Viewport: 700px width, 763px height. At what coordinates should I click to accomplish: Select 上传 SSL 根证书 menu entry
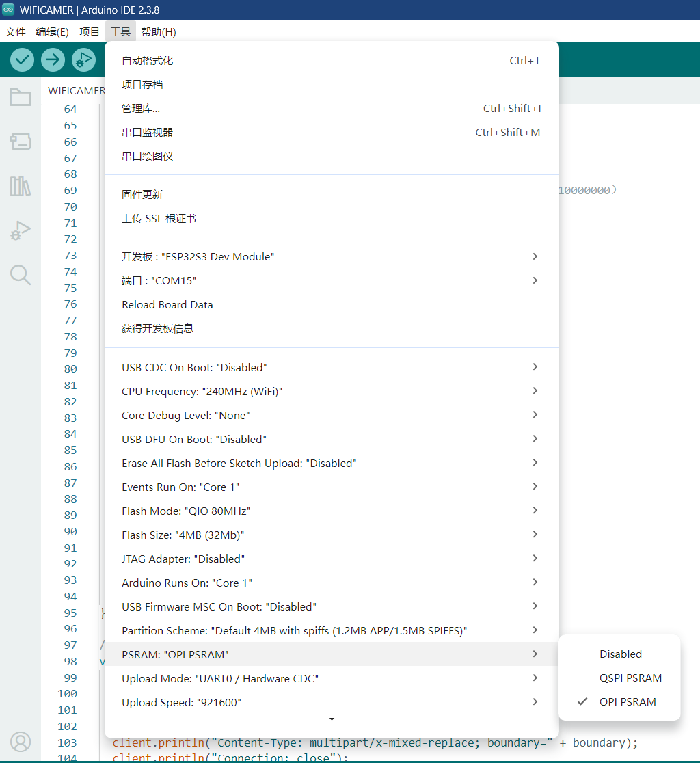click(332, 218)
